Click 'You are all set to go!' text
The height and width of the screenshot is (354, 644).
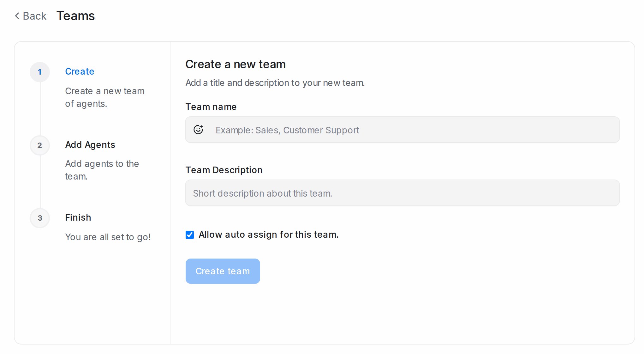click(x=108, y=237)
